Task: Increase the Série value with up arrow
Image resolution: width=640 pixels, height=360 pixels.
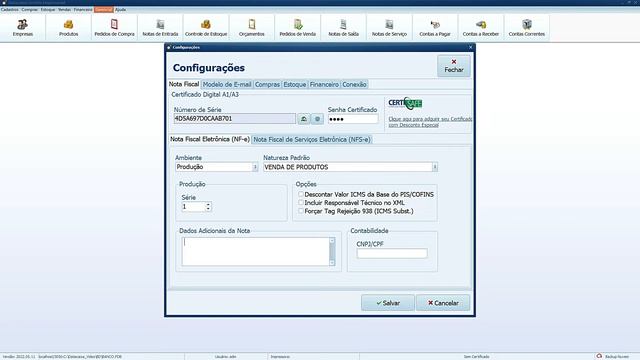Action: click(208, 204)
